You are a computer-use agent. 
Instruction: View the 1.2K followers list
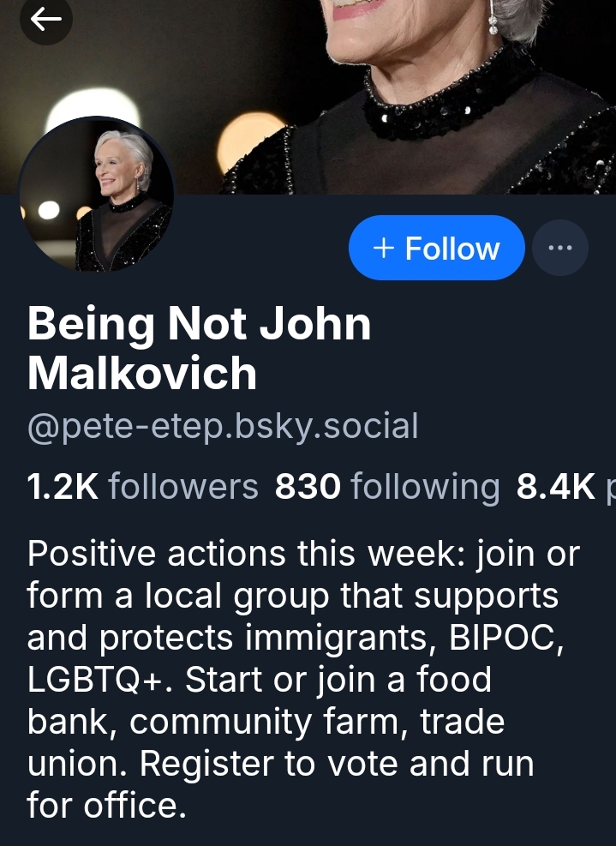(142, 487)
